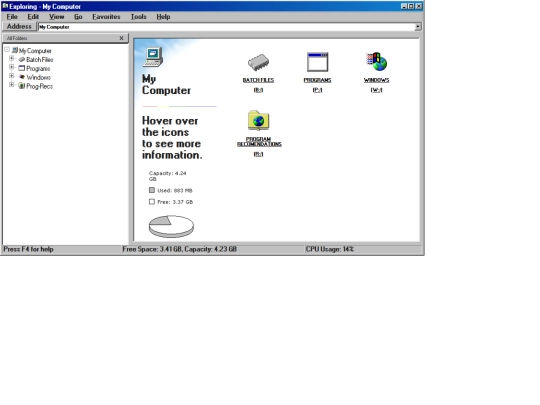Click the PROGRAM RECOMENDATIONS link label
The image size is (540, 405).
pyautogui.click(x=259, y=142)
